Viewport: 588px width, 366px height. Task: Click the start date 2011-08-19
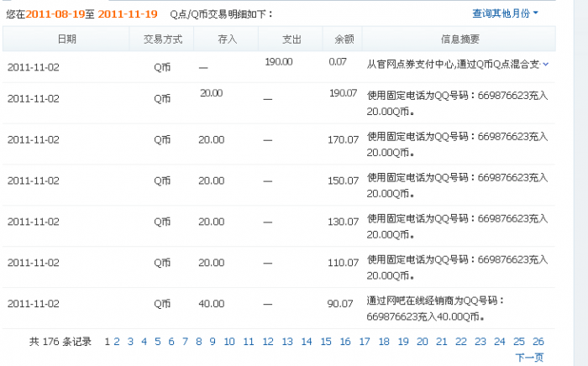pyautogui.click(x=55, y=14)
